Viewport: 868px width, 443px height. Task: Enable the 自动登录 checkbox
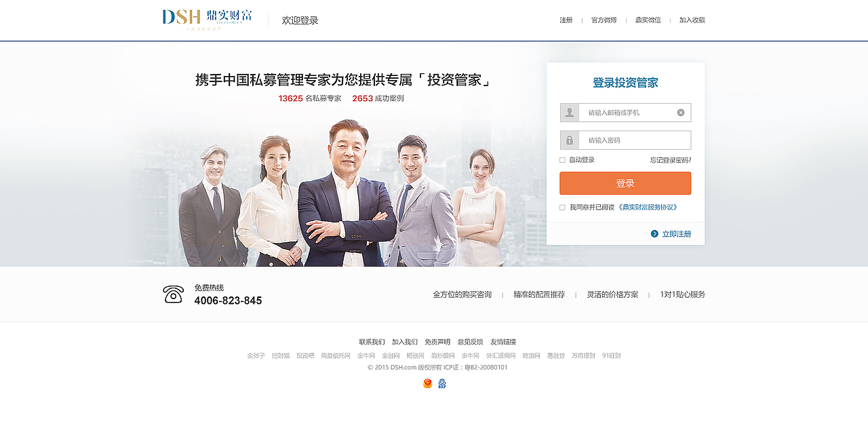[x=562, y=160]
